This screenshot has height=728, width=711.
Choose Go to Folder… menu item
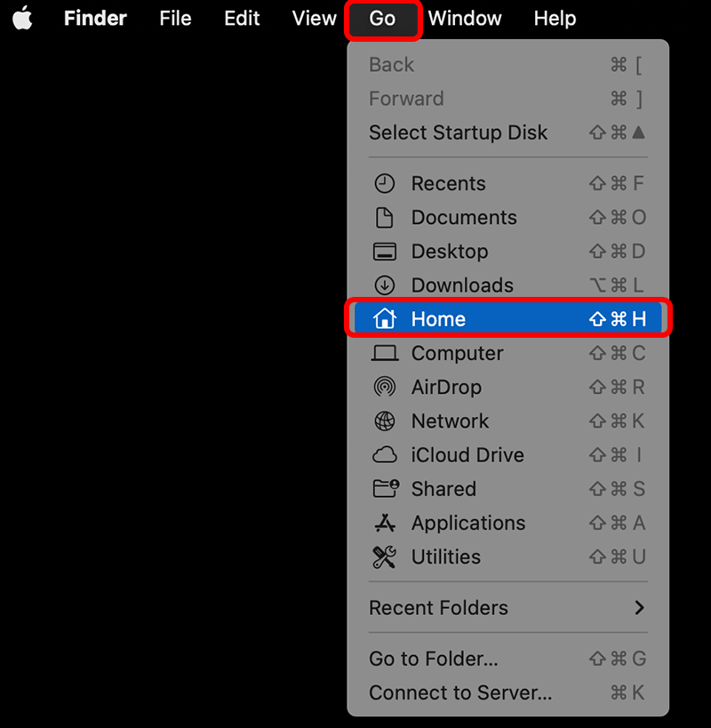pyautogui.click(x=434, y=660)
